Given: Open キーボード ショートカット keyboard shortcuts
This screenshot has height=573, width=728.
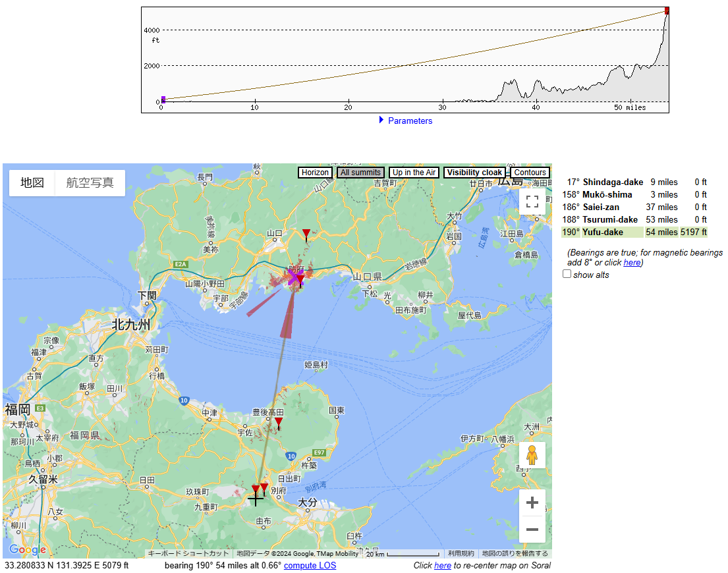Looking at the screenshot, I should pyautogui.click(x=188, y=553).
